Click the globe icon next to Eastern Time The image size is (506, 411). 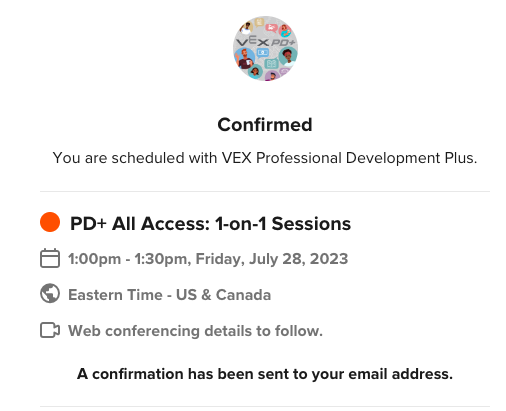(x=50, y=293)
